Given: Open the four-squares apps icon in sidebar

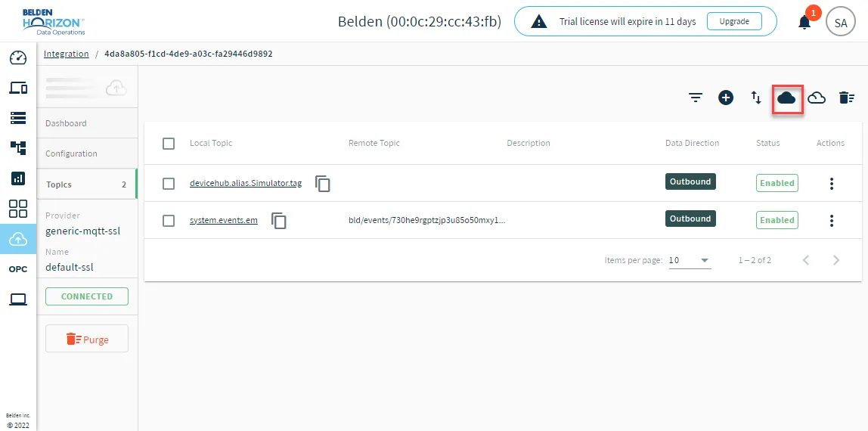Looking at the screenshot, I should click(x=18, y=209).
